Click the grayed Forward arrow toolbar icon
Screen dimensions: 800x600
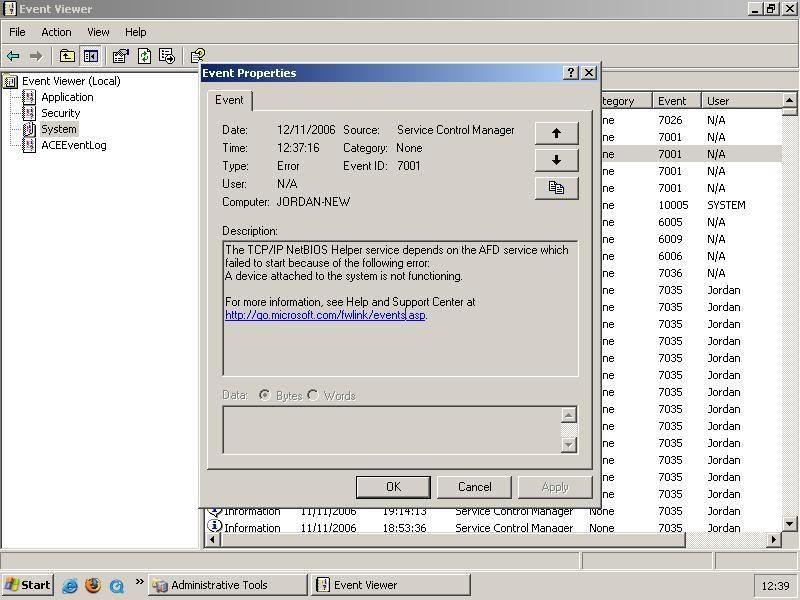coord(36,56)
